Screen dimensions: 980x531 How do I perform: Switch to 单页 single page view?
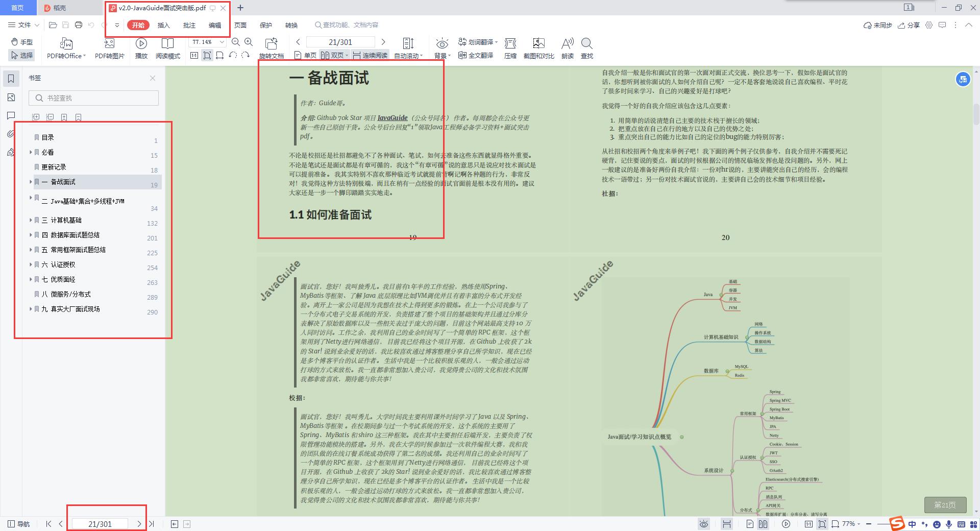pos(306,55)
